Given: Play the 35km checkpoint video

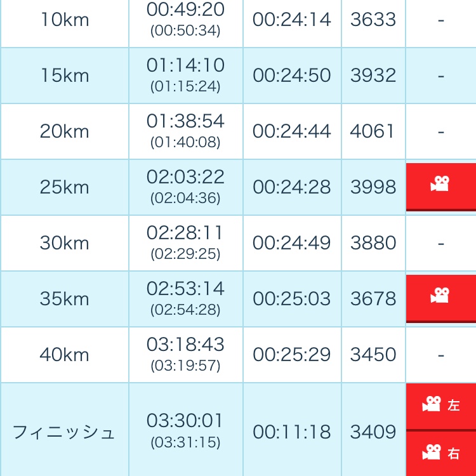Looking at the screenshot, I should click(x=441, y=298).
